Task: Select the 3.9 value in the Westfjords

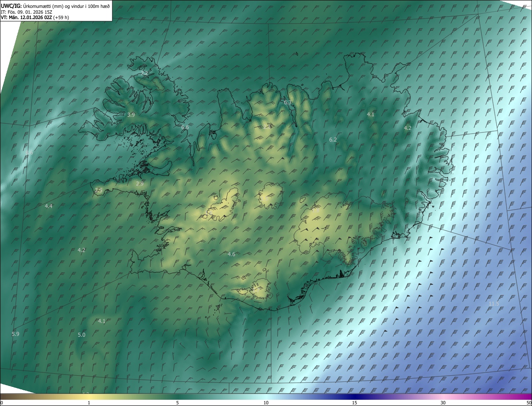Action: pos(131,115)
